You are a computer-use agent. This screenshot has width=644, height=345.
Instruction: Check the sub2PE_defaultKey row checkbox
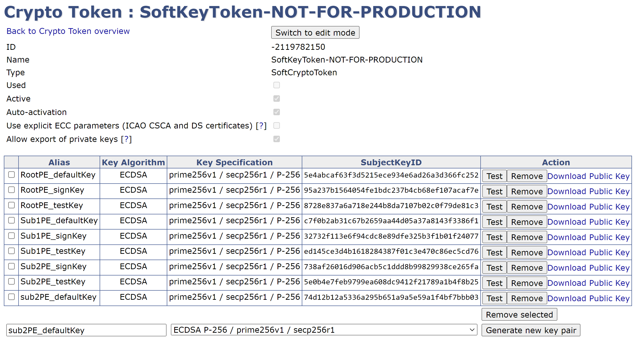tap(12, 297)
